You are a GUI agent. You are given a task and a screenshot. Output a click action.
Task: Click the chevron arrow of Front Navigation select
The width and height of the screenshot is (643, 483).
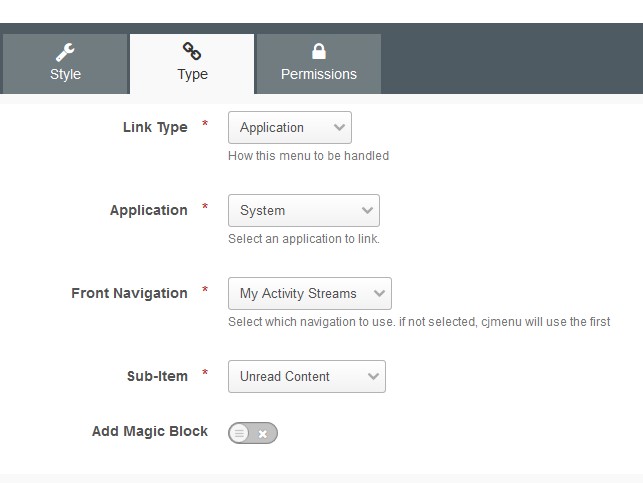click(379, 293)
